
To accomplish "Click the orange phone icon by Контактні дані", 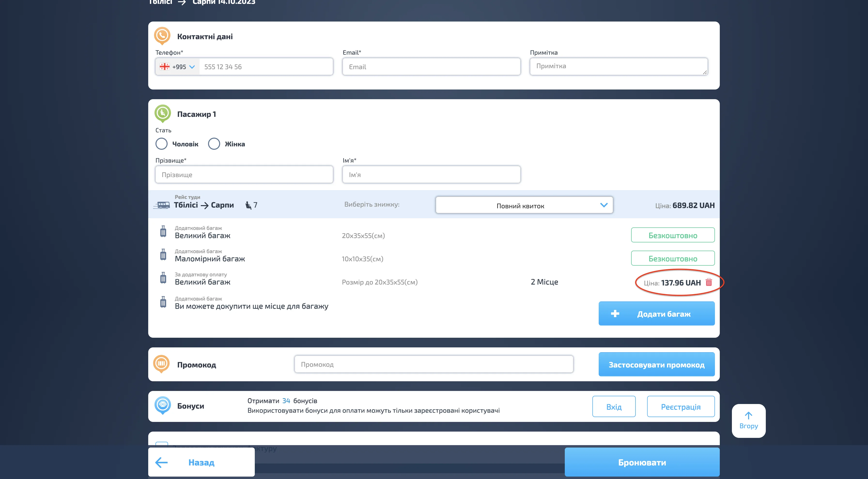I will coord(162,35).
